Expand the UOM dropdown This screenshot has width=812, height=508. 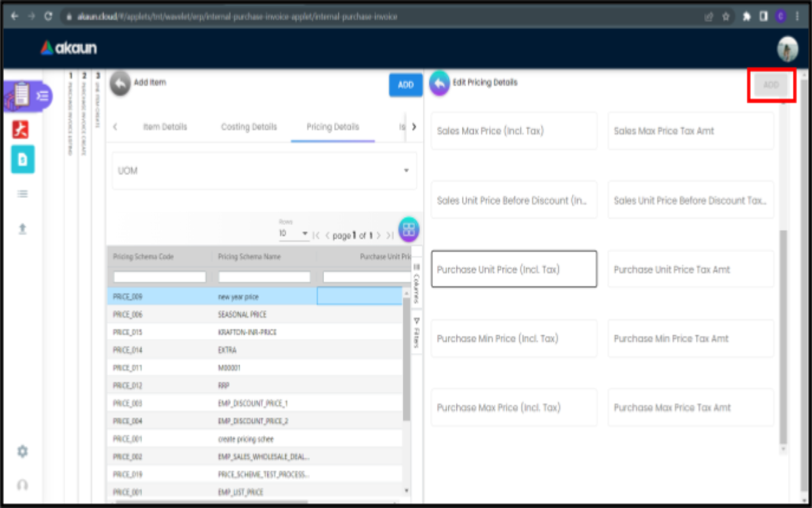coord(405,170)
